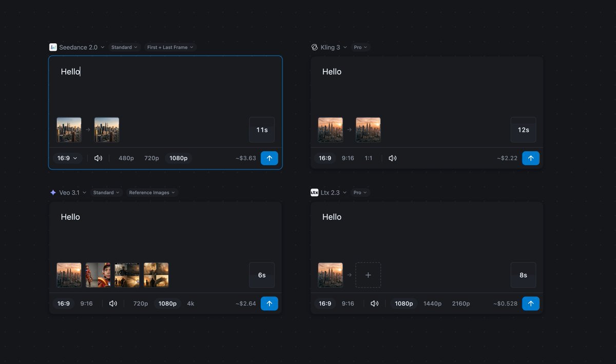Open the Kling 3 model dropdown

tap(334, 47)
